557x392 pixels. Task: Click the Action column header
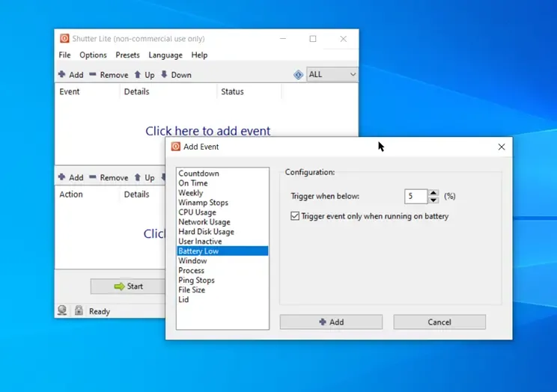pos(87,195)
